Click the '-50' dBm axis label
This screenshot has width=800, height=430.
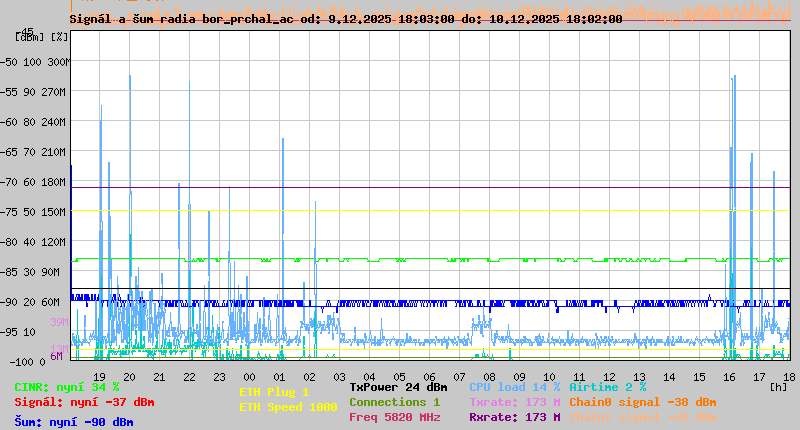tap(9, 62)
